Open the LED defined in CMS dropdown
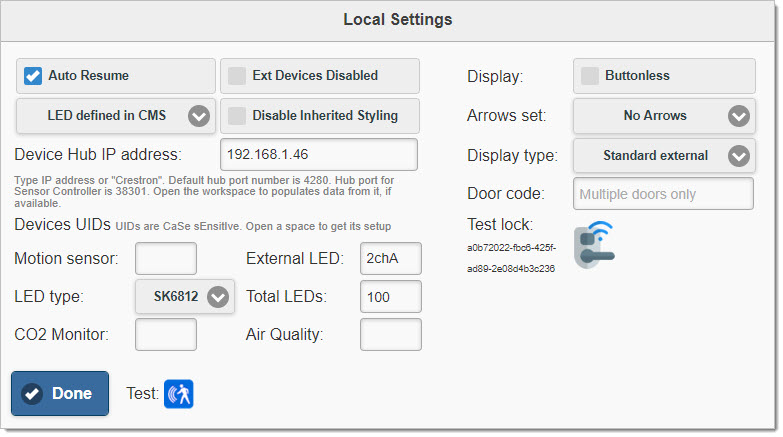This screenshot has width=783, height=437. pyautogui.click(x=116, y=116)
